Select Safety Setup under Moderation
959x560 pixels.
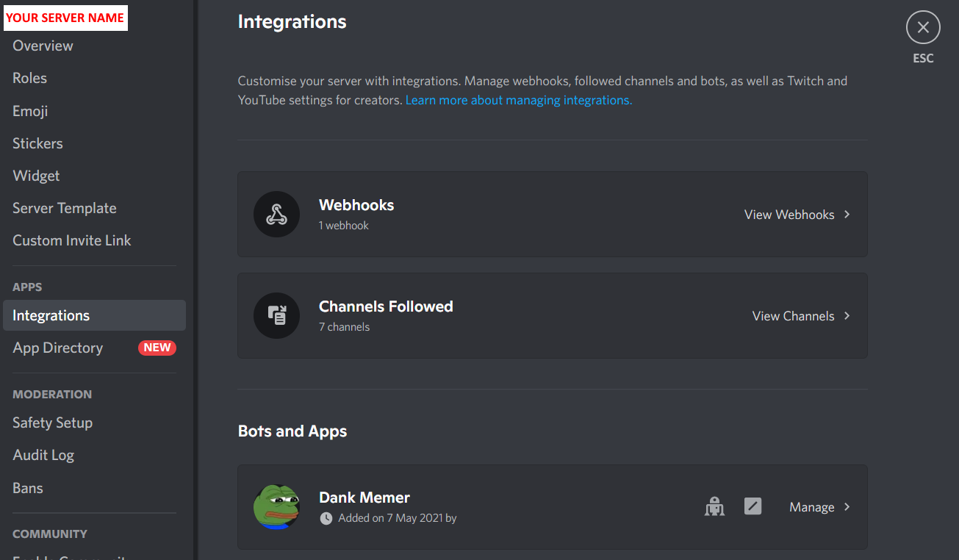click(52, 423)
